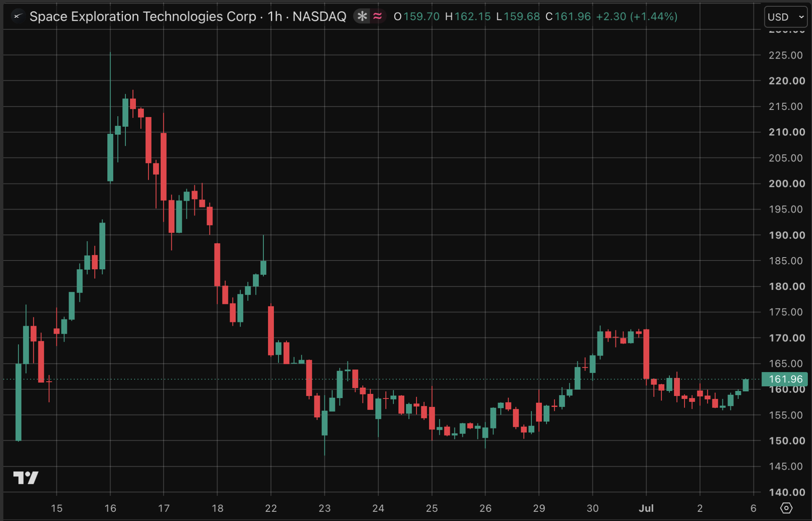Click the TradingView logo watermark
Screen dimensions: 812x521
point(26,478)
